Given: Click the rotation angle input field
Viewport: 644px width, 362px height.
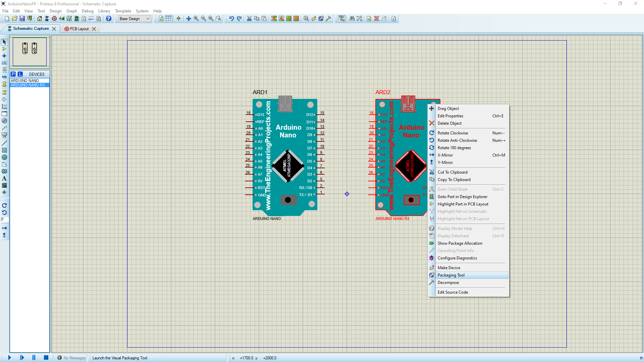Looking at the screenshot, I should (5, 219).
